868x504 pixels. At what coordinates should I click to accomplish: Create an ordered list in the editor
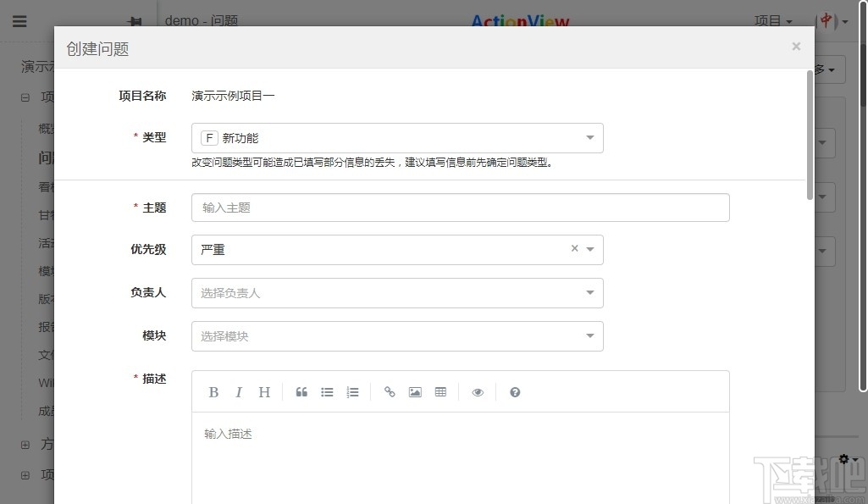352,391
